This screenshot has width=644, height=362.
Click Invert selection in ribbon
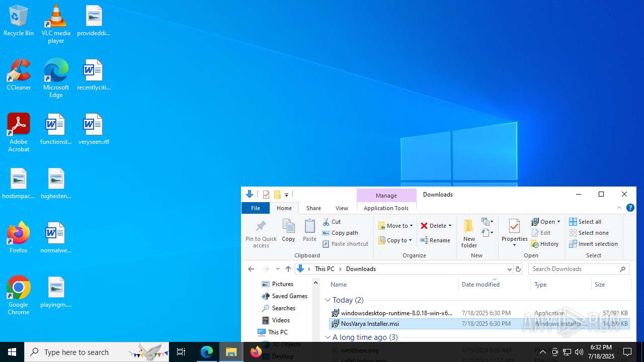pos(593,244)
